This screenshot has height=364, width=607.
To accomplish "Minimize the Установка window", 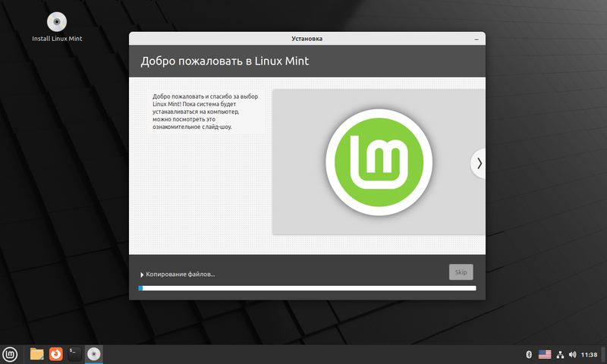I will pyautogui.click(x=476, y=39).
